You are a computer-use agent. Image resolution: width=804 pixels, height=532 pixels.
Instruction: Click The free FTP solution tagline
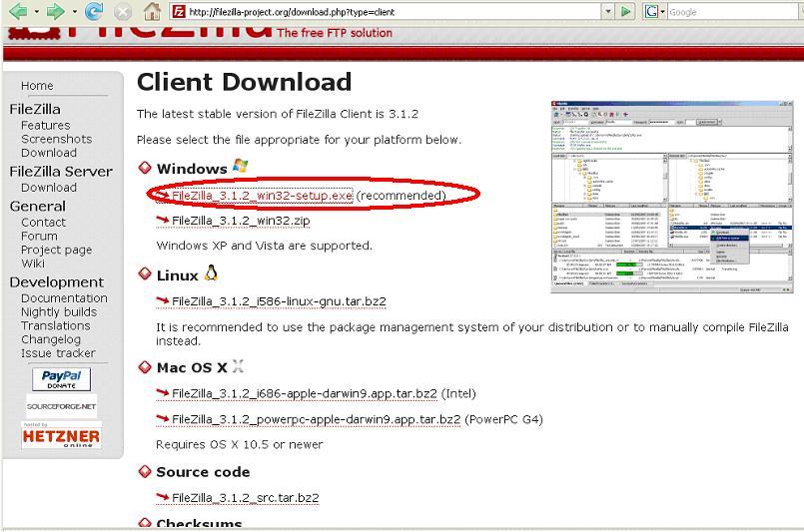(335, 33)
